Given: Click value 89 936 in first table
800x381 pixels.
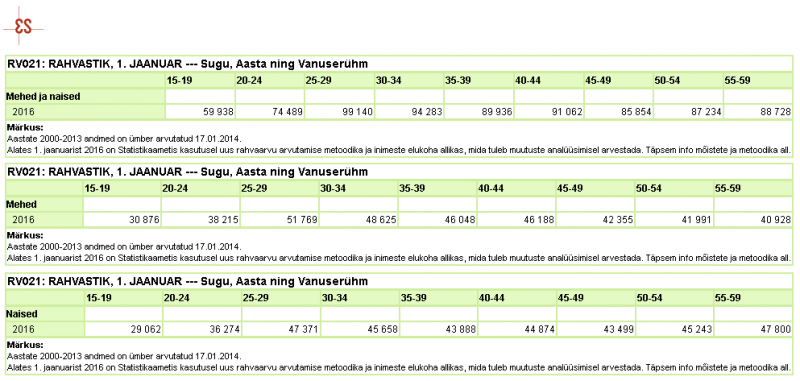Looking at the screenshot, I should pyautogui.click(x=497, y=112).
